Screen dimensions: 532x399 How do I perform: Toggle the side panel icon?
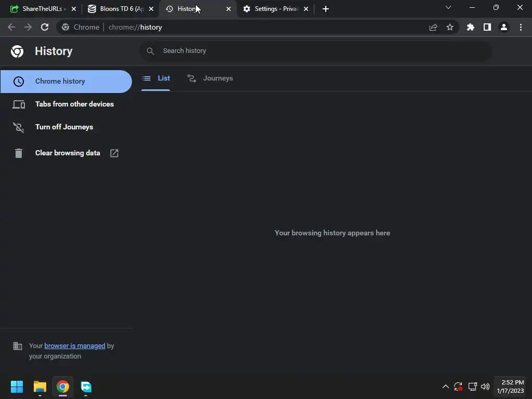point(487,27)
